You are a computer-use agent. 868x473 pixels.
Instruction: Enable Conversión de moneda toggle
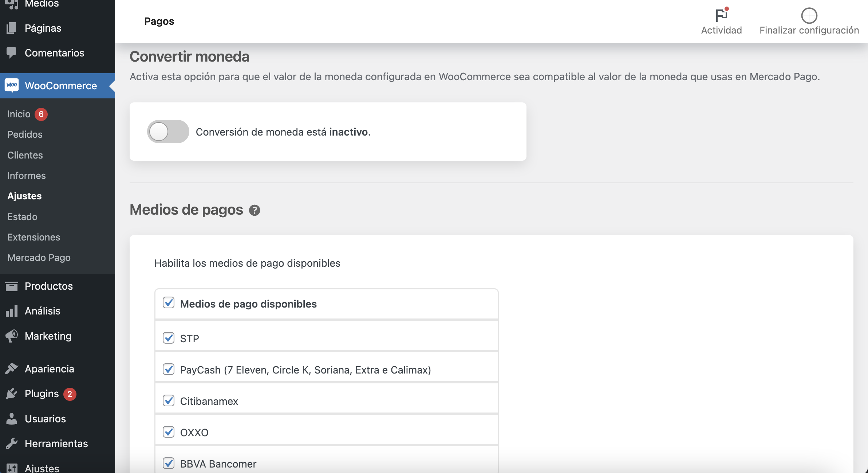(x=167, y=131)
